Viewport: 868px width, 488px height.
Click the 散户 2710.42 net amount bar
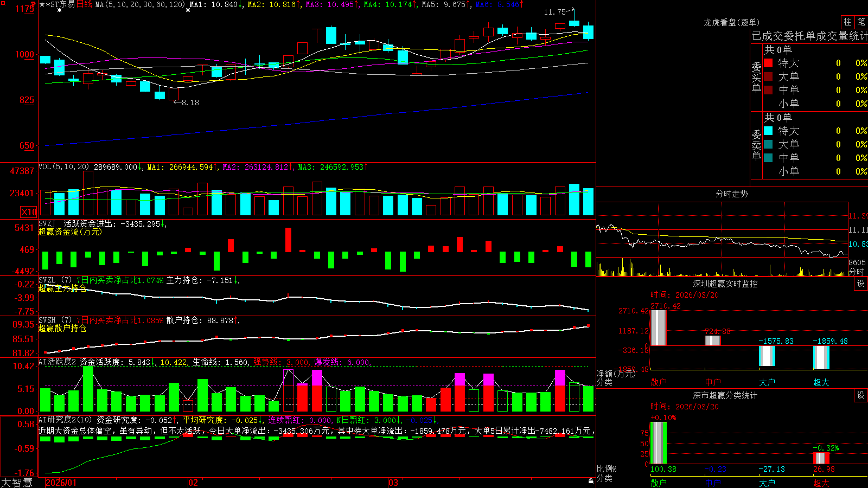pos(658,328)
